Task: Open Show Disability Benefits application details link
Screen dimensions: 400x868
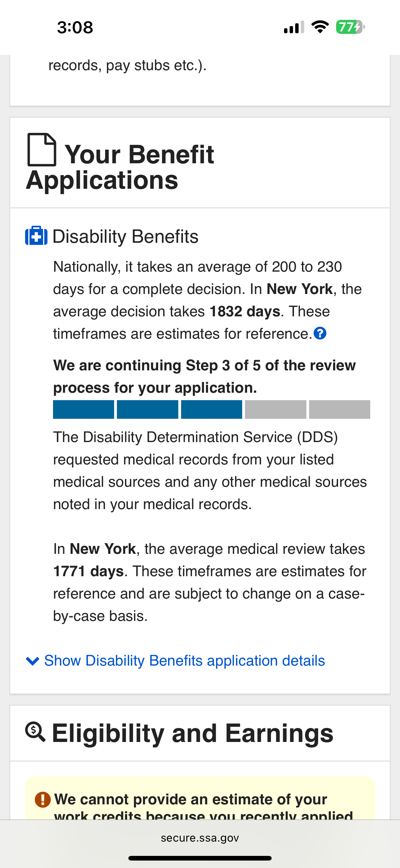Action: pos(184,661)
